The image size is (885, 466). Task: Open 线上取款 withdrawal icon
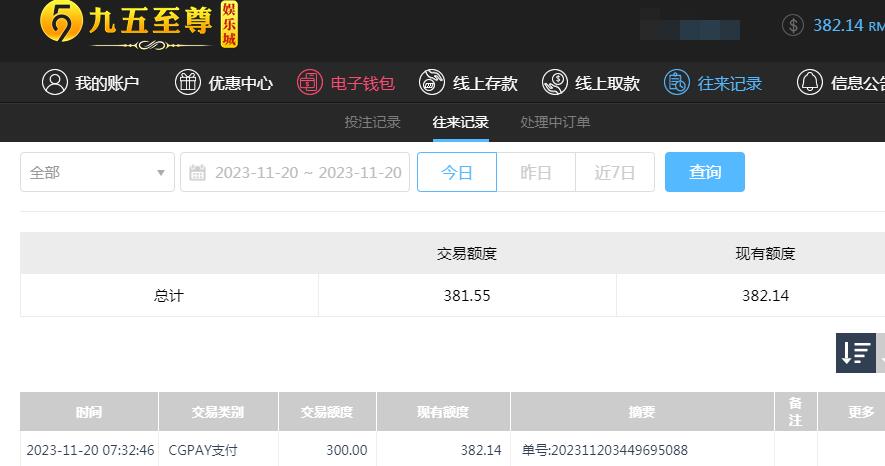(x=555, y=82)
